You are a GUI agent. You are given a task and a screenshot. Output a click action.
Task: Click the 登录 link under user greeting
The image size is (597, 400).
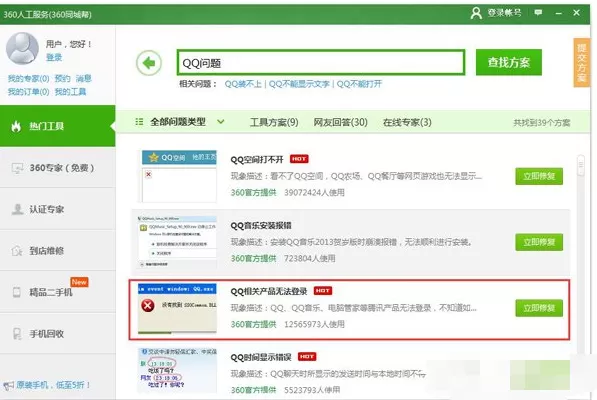[54, 57]
